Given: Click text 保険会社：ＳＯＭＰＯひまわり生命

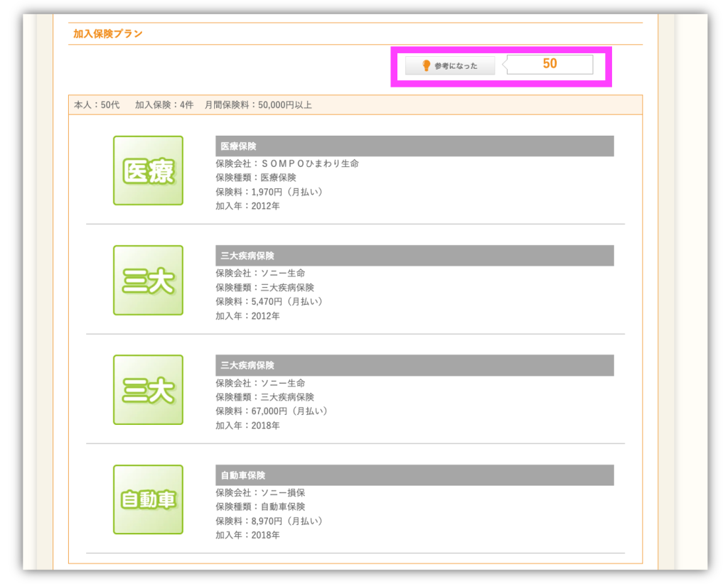Looking at the screenshot, I should (x=287, y=163).
